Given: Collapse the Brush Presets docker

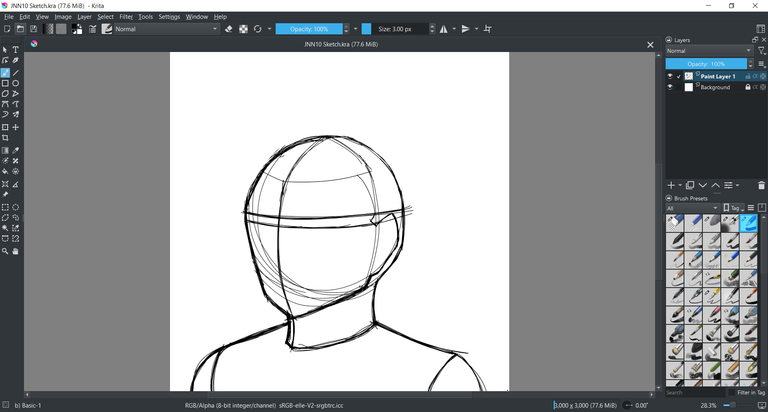Looking at the screenshot, I should tap(669, 198).
